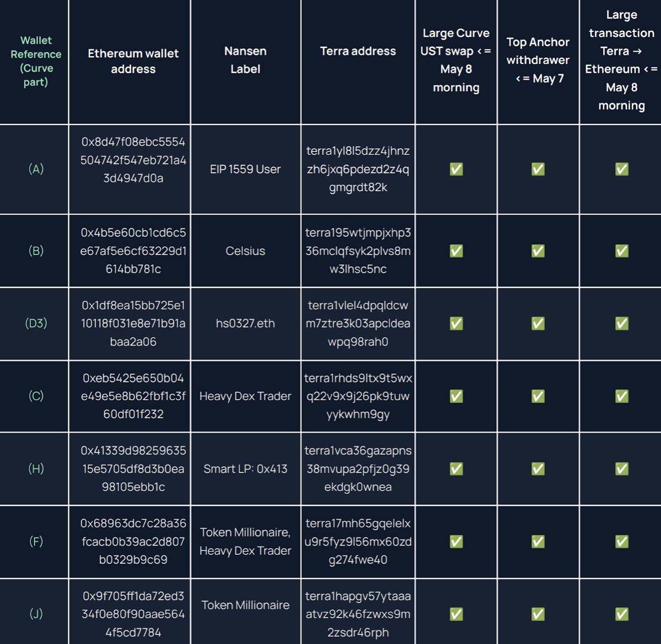Click the Terra address starting terra195wtjmpjxhp3

tap(358, 251)
